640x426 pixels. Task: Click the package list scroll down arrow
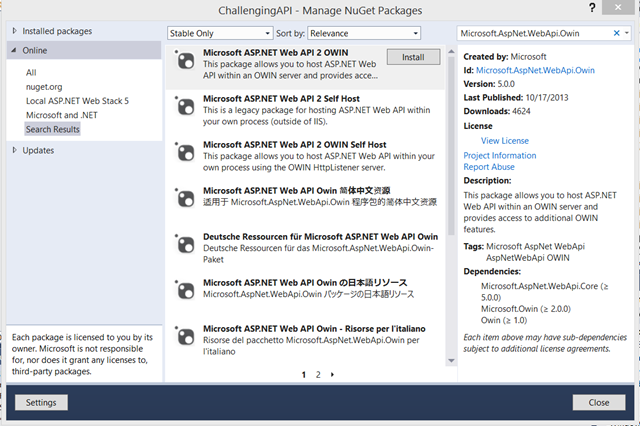pos(451,360)
